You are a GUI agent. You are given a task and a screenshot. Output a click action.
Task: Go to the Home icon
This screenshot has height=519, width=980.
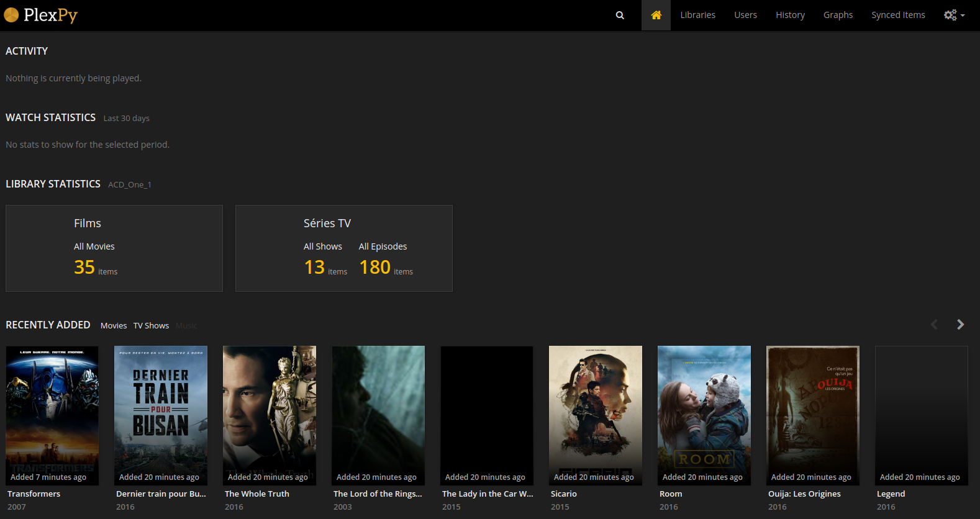656,15
